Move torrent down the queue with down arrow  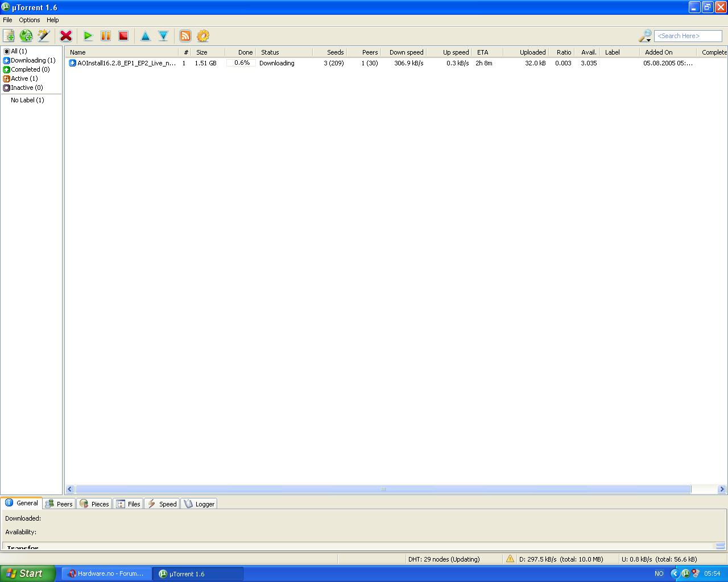(163, 36)
